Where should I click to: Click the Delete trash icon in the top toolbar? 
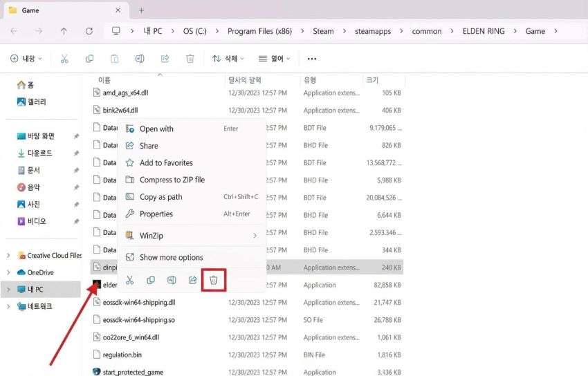coord(190,59)
